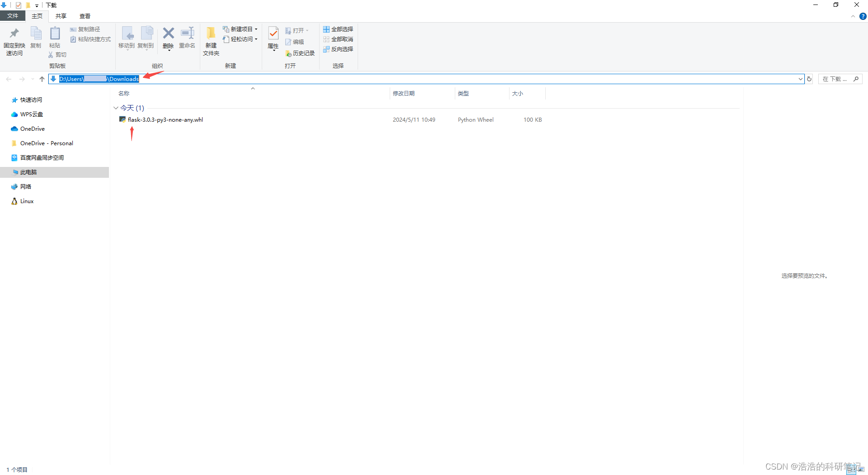Click the Python Wheel type cell
Viewport: 868px width, 475px height.
(476, 120)
